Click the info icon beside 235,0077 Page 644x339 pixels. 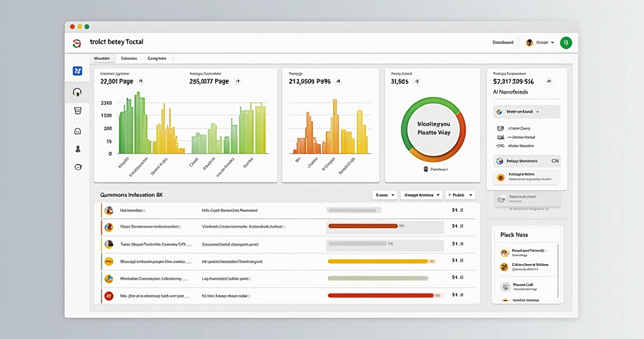[x=237, y=82]
